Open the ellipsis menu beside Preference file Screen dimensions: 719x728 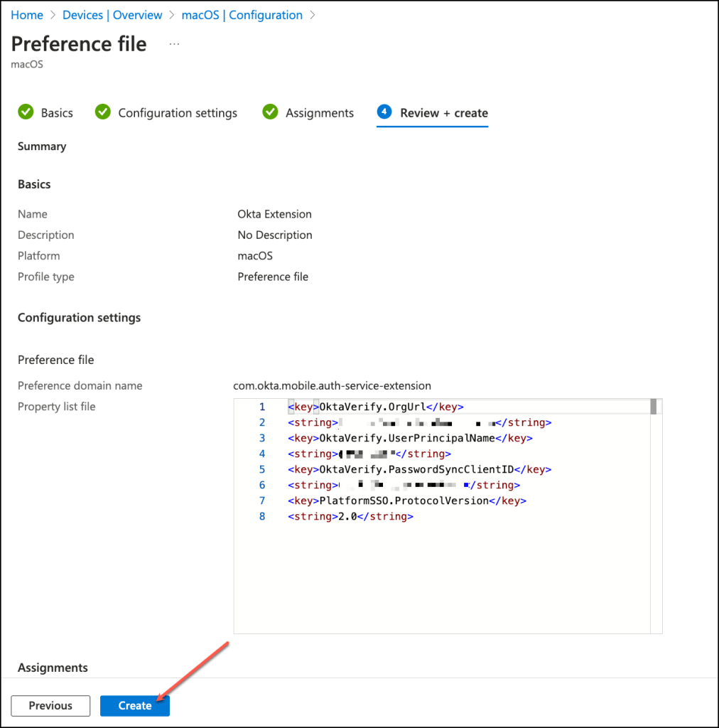click(174, 44)
